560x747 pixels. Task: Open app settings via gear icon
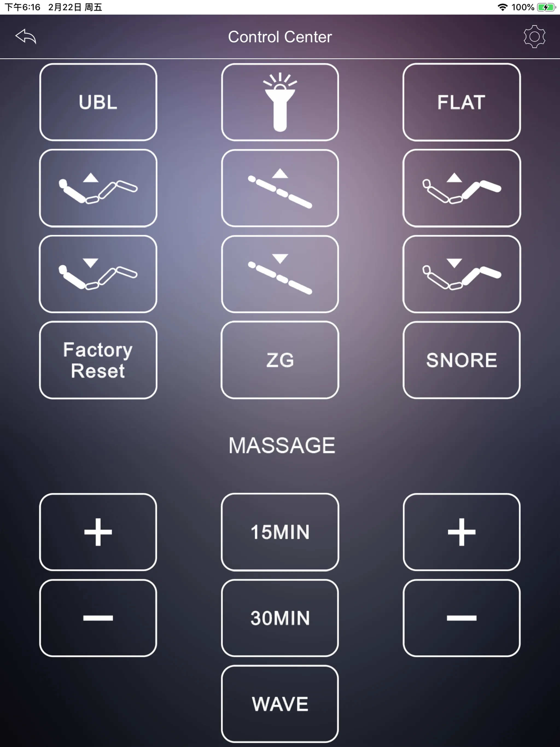point(535,36)
